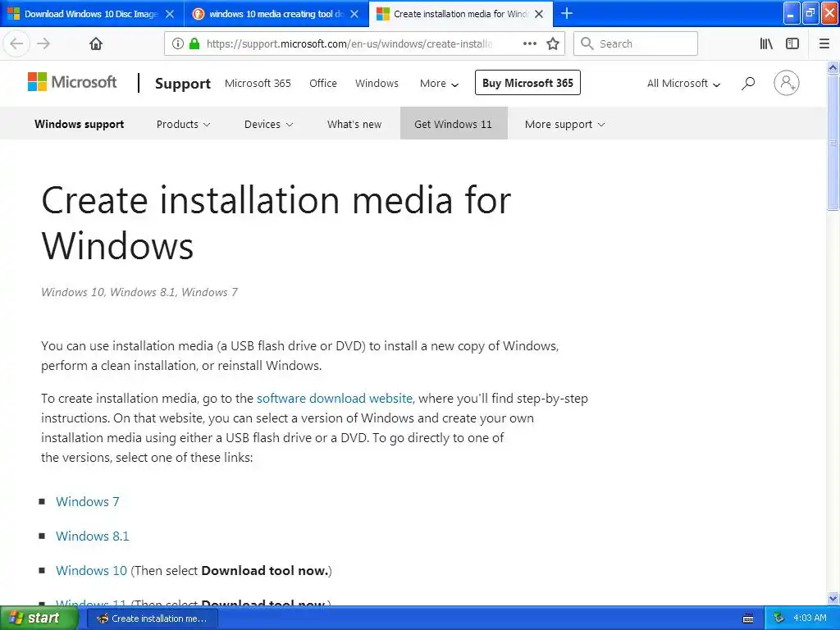
Task: Click the vertical scrollbar thumb
Action: click(x=833, y=143)
